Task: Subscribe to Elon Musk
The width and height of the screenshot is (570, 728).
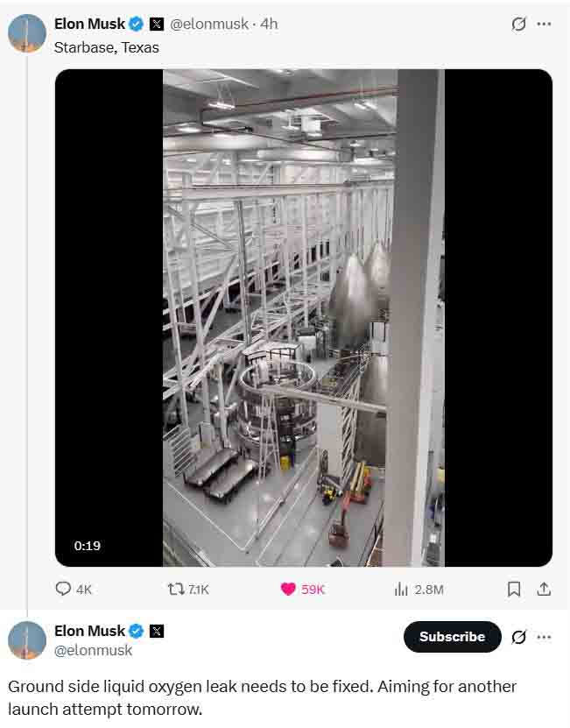Action: tap(452, 637)
